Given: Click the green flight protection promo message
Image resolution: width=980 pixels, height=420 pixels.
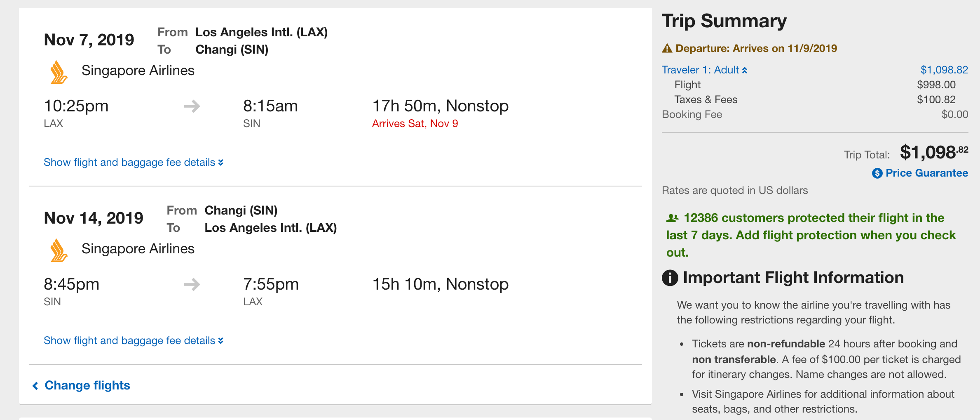Looking at the screenshot, I should [810, 235].
